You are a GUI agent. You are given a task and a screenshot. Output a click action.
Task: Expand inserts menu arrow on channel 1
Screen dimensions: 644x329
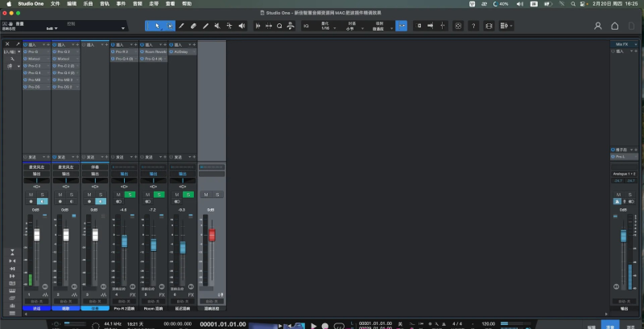pos(44,45)
